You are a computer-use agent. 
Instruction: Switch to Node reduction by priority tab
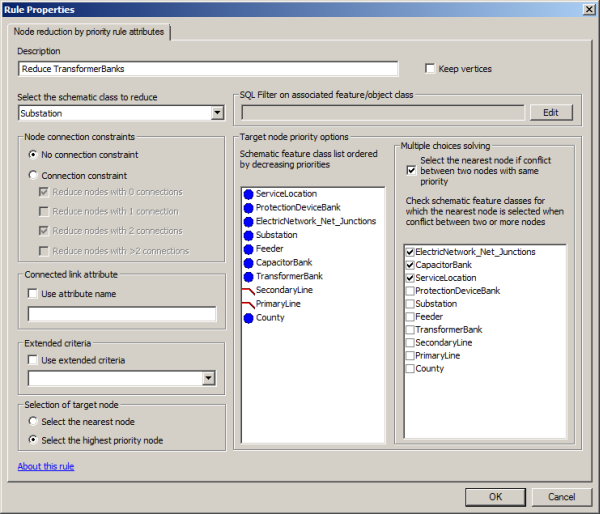click(x=91, y=32)
